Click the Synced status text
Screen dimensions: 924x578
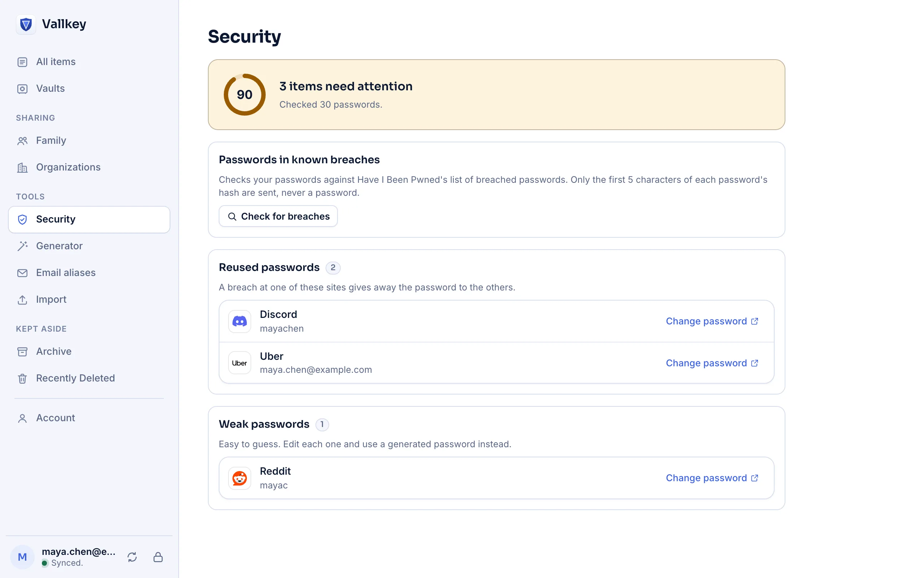tap(67, 563)
